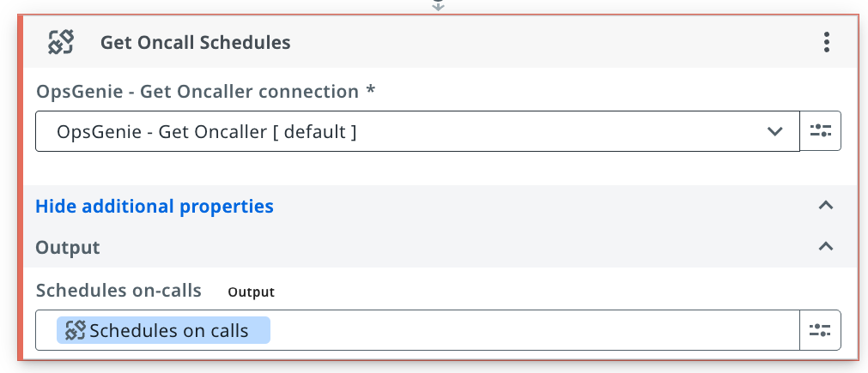Collapse the Output section with its chevron
The width and height of the screenshot is (868, 373).
[x=825, y=246]
